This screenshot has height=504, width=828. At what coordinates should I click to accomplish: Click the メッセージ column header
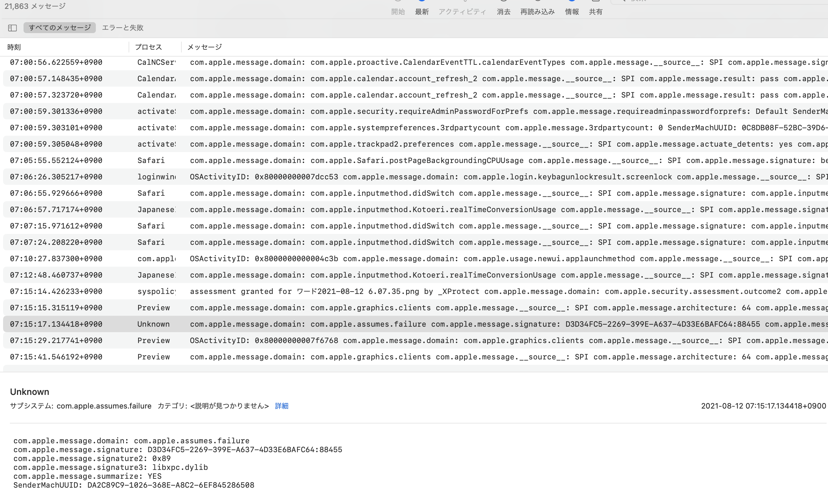pos(205,47)
